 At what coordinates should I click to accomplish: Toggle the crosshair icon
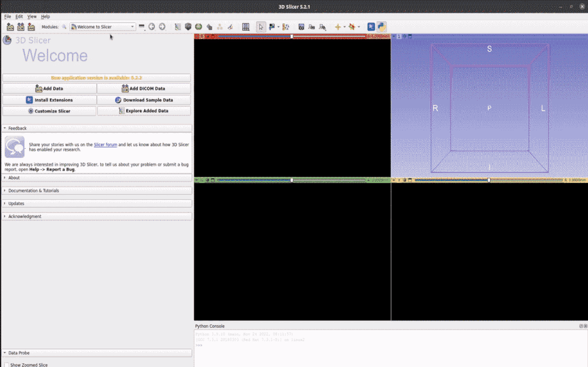(x=338, y=27)
